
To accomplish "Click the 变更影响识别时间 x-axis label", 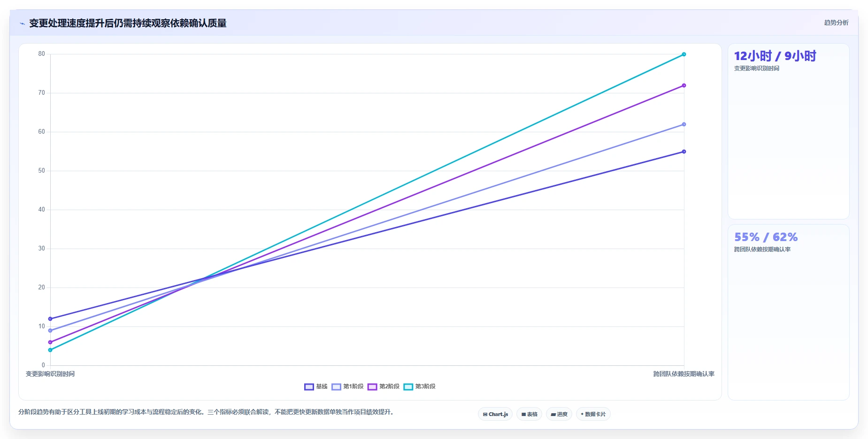I will coord(50,374).
